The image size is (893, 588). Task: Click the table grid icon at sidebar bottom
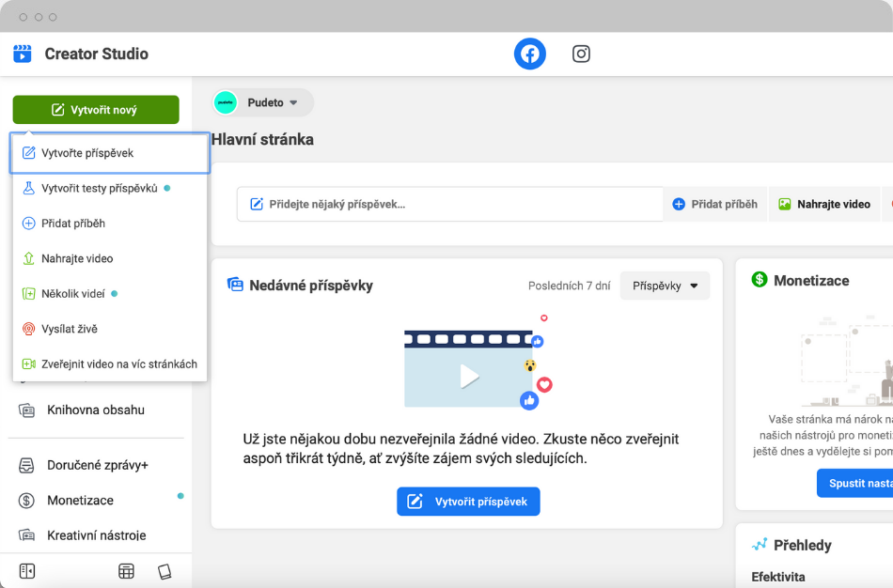[127, 571]
